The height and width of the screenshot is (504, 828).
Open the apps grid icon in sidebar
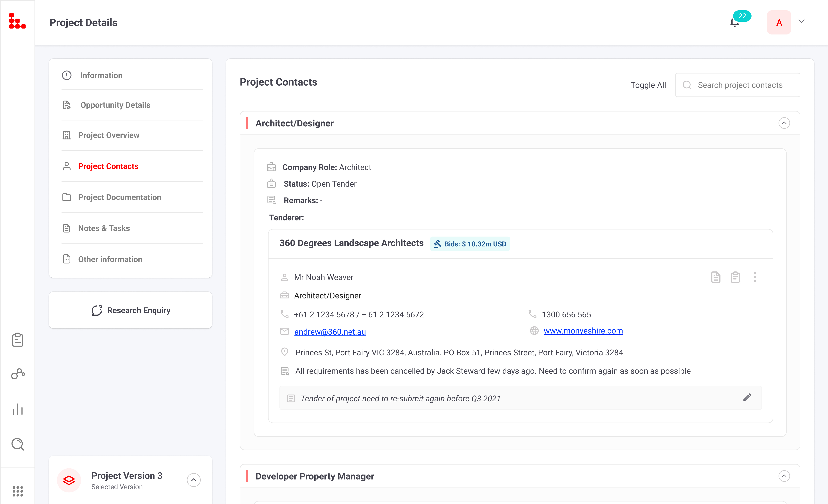(18, 491)
